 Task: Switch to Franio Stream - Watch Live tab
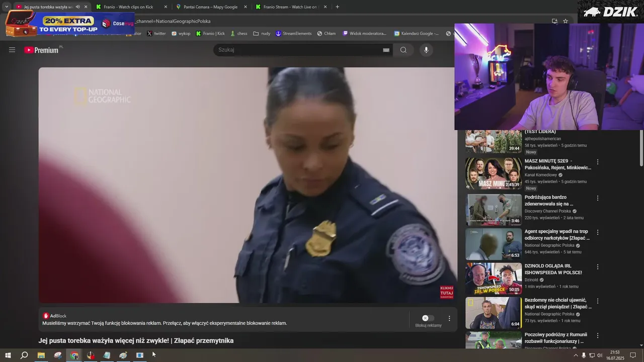291,7
